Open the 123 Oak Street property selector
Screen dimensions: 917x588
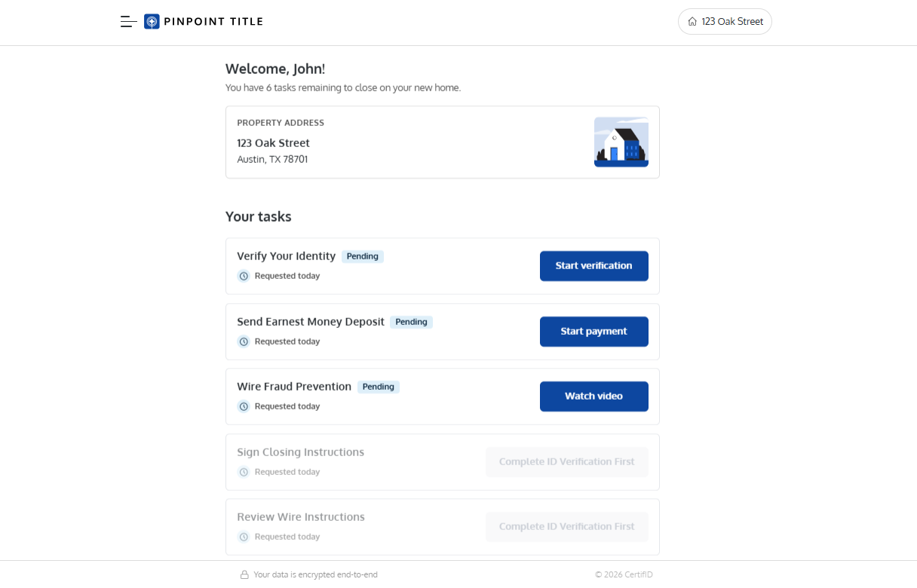pyautogui.click(x=725, y=22)
